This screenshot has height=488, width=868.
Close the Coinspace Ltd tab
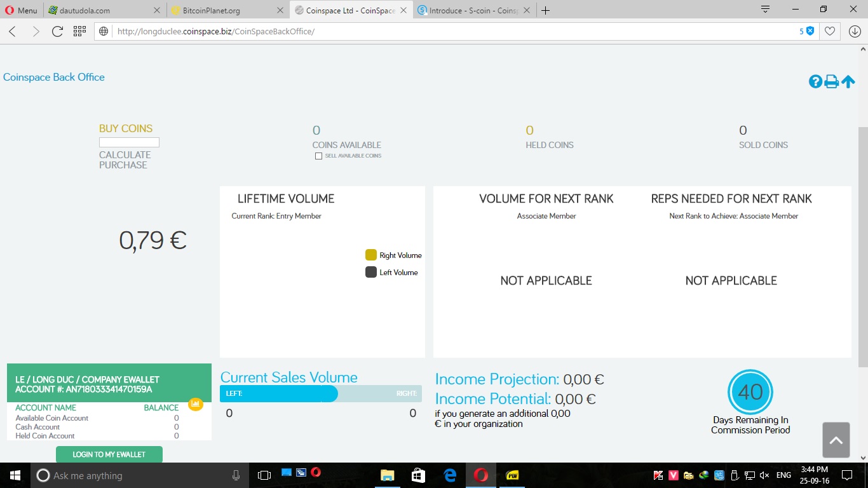(403, 11)
